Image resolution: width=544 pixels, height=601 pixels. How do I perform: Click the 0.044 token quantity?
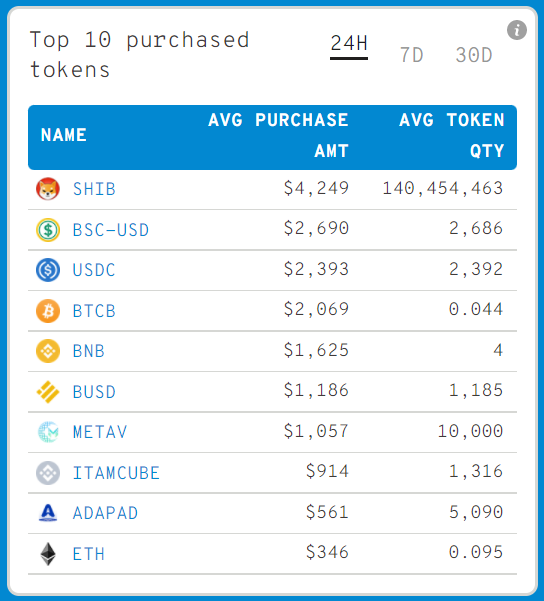476,309
